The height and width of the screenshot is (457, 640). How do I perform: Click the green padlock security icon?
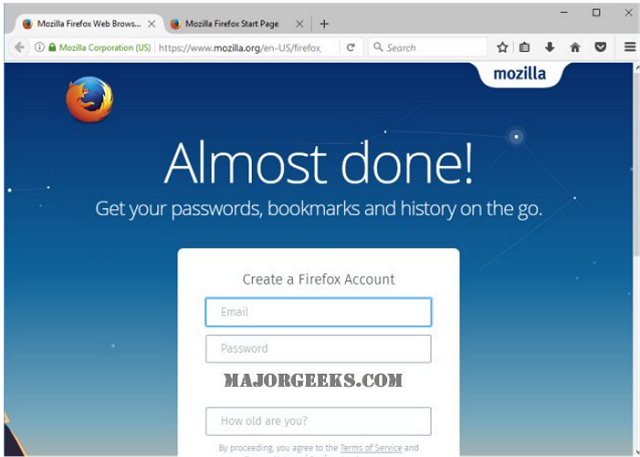pyautogui.click(x=52, y=47)
